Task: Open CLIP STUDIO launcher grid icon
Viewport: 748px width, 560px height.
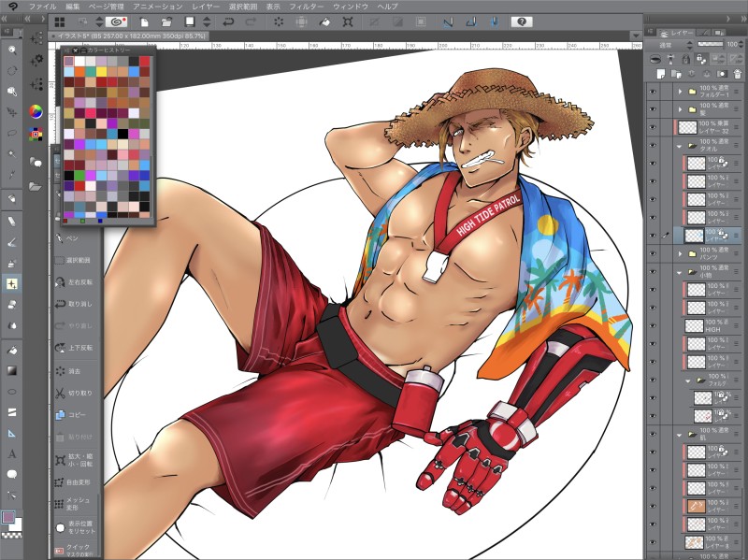Action: (x=60, y=22)
